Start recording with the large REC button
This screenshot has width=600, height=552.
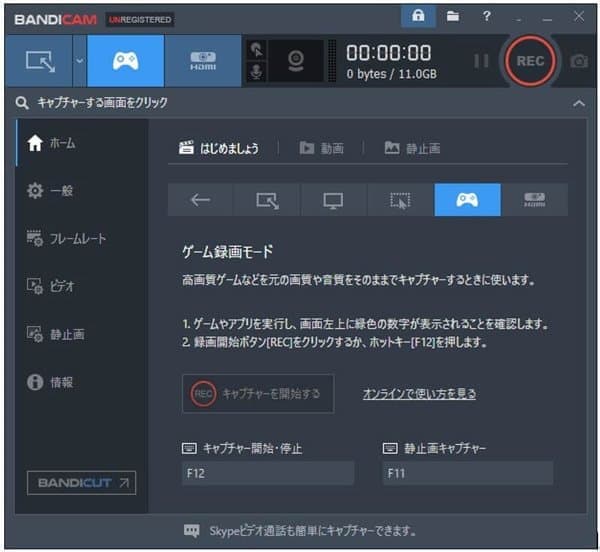[530, 61]
